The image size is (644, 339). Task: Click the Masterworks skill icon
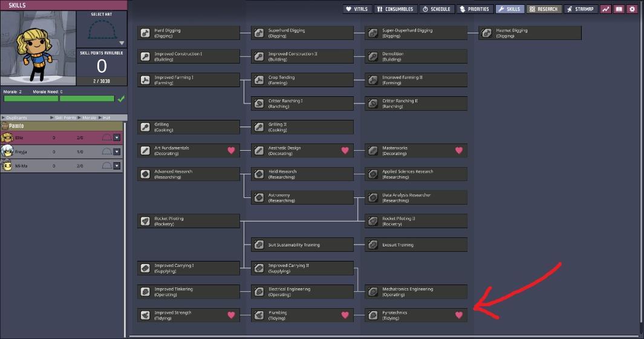[x=372, y=151]
